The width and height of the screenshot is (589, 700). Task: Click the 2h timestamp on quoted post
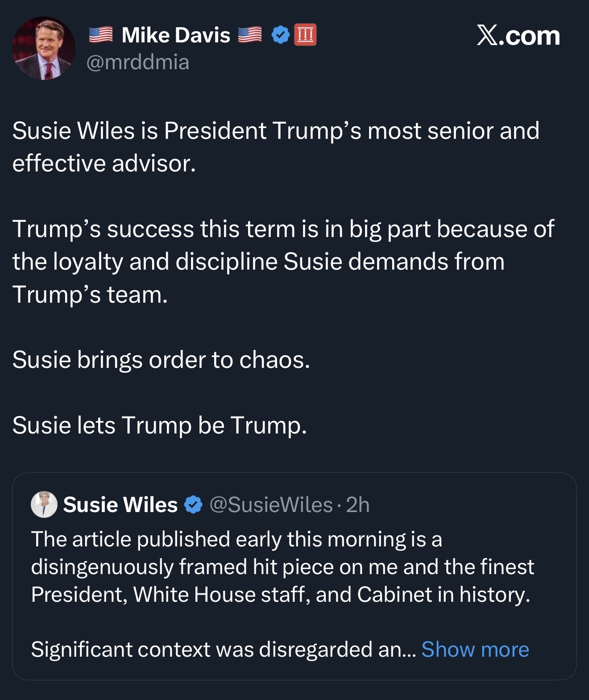358,505
